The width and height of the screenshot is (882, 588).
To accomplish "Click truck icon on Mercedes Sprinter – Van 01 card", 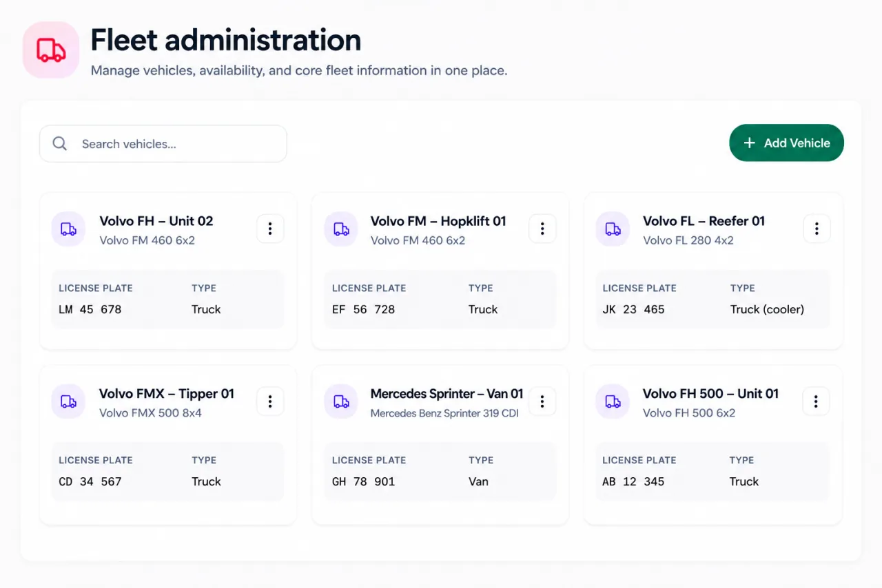I will pos(341,401).
